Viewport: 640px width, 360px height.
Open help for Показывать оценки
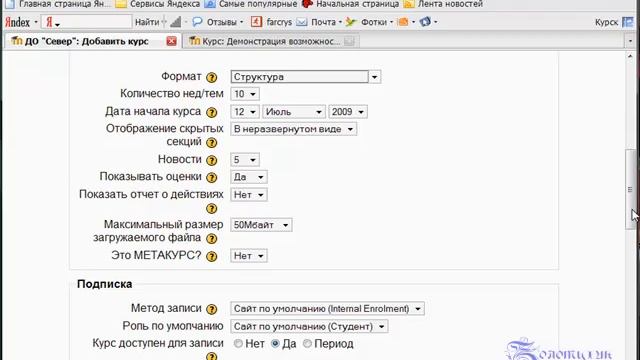[211, 178]
